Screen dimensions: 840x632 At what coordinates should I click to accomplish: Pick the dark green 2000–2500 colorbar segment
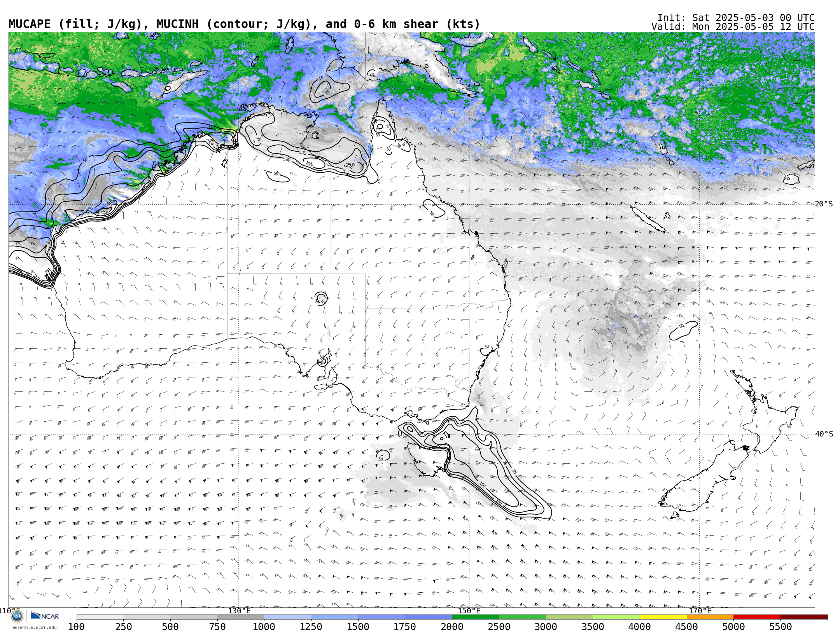click(x=475, y=617)
